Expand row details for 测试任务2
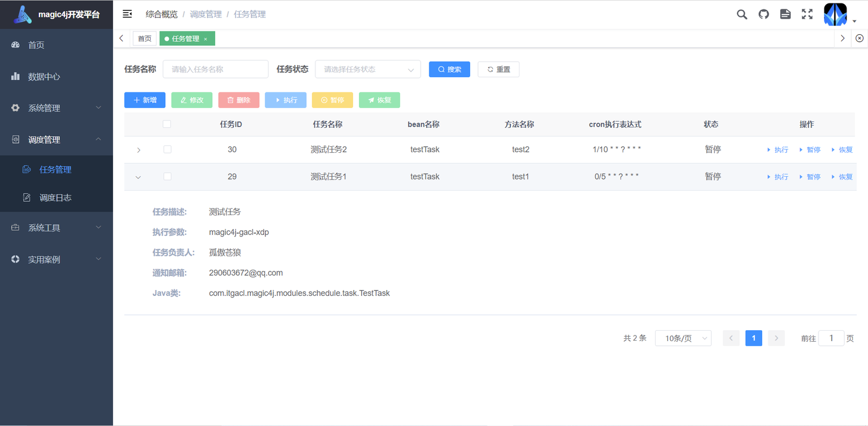 138,150
